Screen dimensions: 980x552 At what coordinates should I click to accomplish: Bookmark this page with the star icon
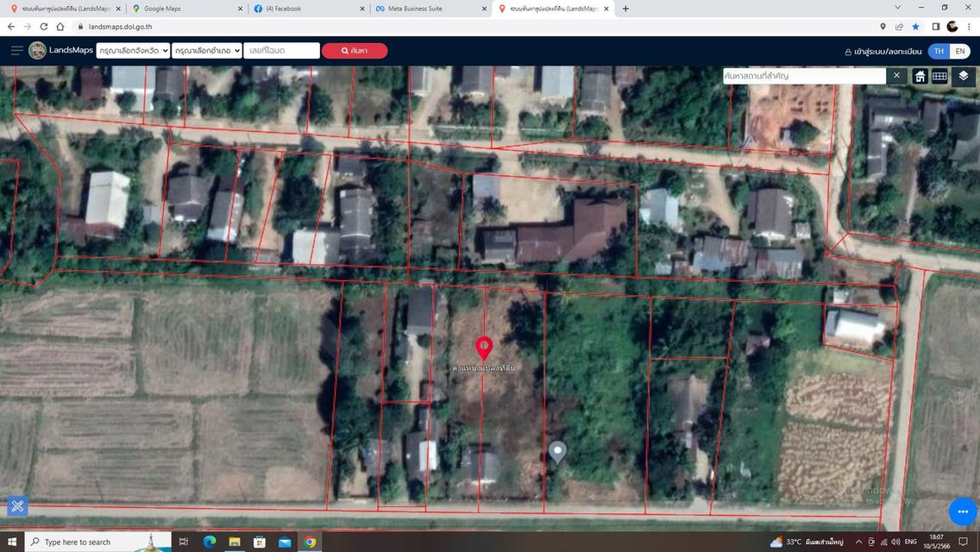[x=915, y=26]
